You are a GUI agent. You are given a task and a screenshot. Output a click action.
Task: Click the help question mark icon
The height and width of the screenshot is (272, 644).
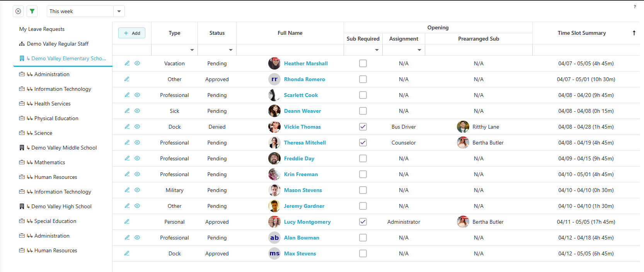click(x=635, y=7)
